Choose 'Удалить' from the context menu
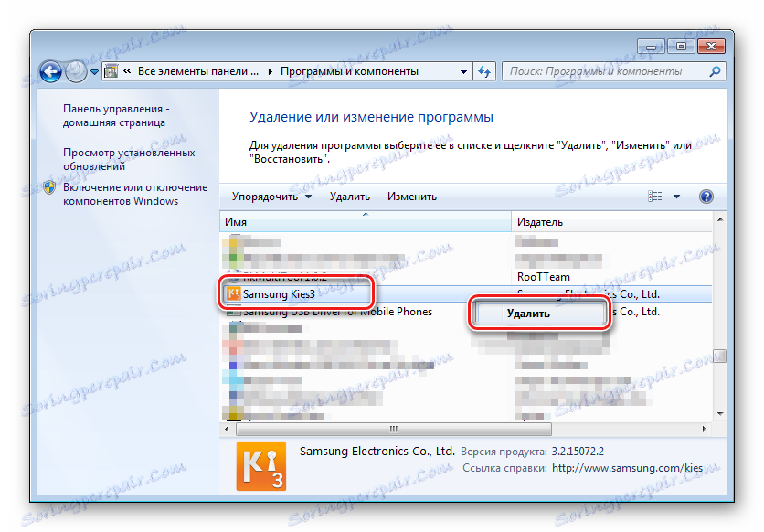764x532 pixels. pos(539,314)
